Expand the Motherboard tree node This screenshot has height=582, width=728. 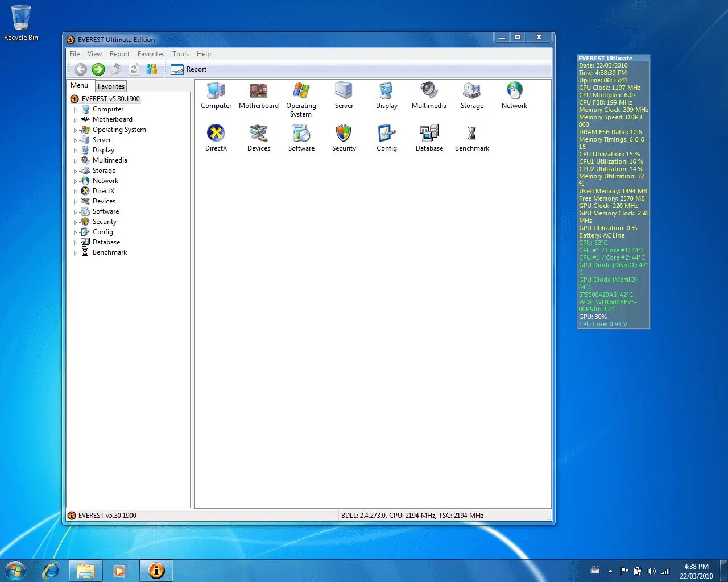tap(75, 120)
